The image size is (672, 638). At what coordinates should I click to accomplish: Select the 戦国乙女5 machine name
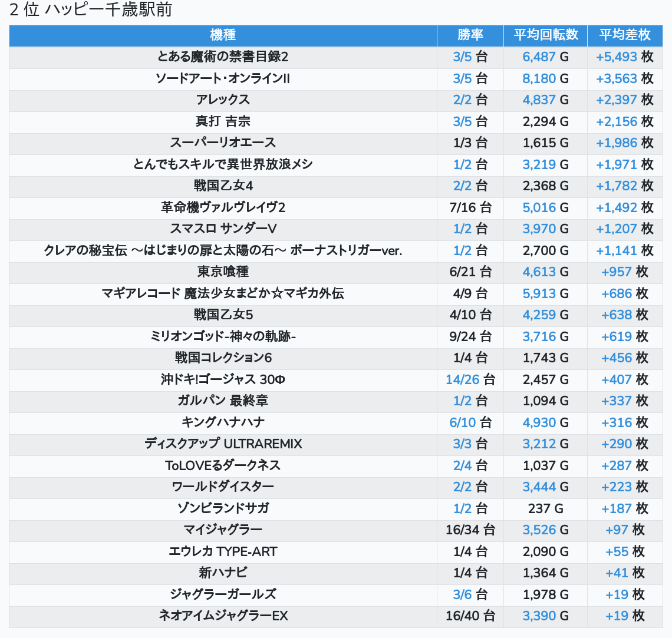tap(223, 315)
